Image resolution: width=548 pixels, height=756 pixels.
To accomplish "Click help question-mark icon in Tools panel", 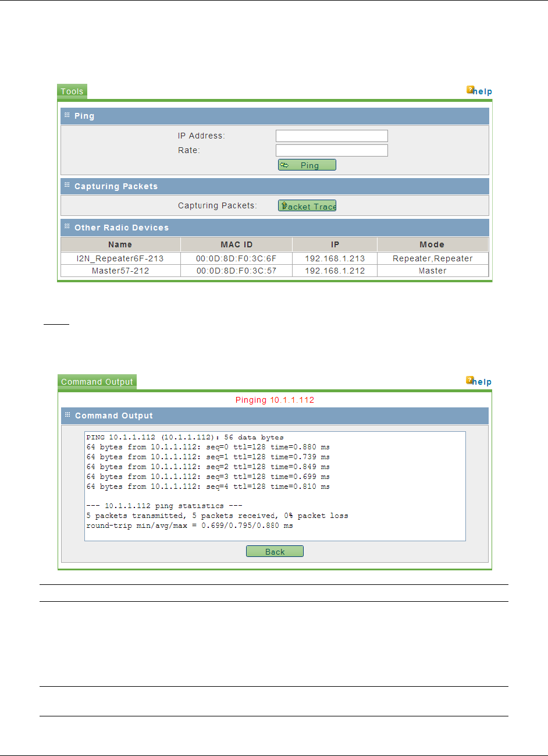I will click(469, 90).
